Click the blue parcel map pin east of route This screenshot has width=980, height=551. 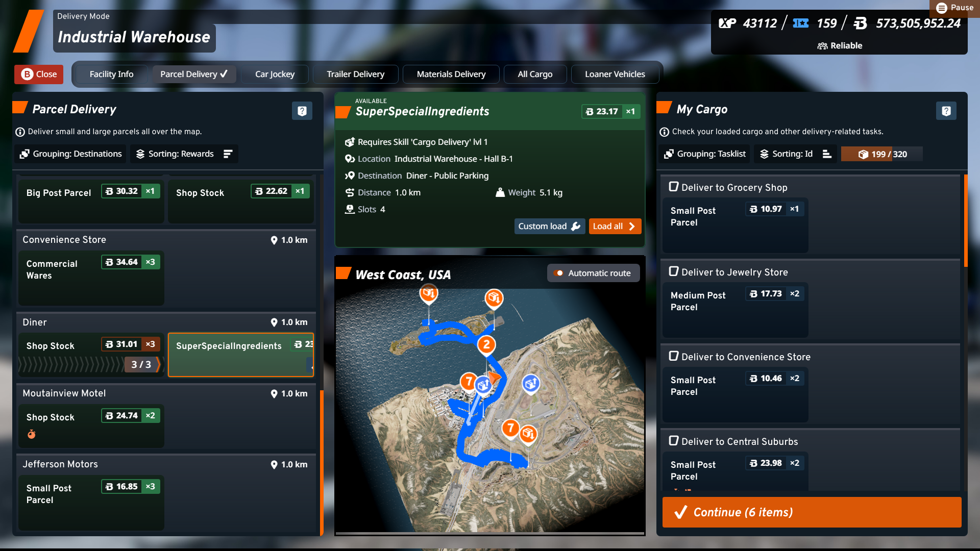pyautogui.click(x=531, y=383)
